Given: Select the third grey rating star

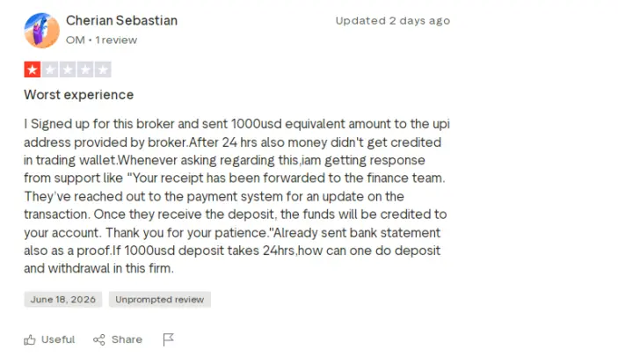Looking at the screenshot, I should 68,69.
